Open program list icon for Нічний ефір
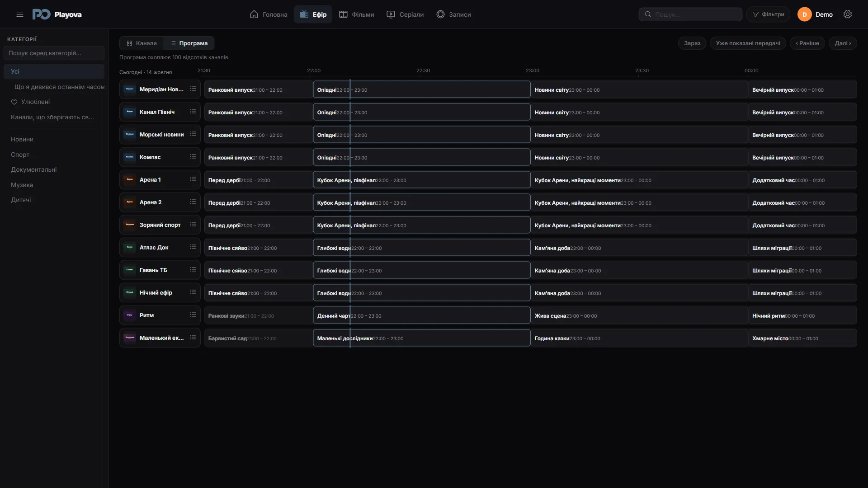This screenshot has width=868, height=488. coord(193,292)
